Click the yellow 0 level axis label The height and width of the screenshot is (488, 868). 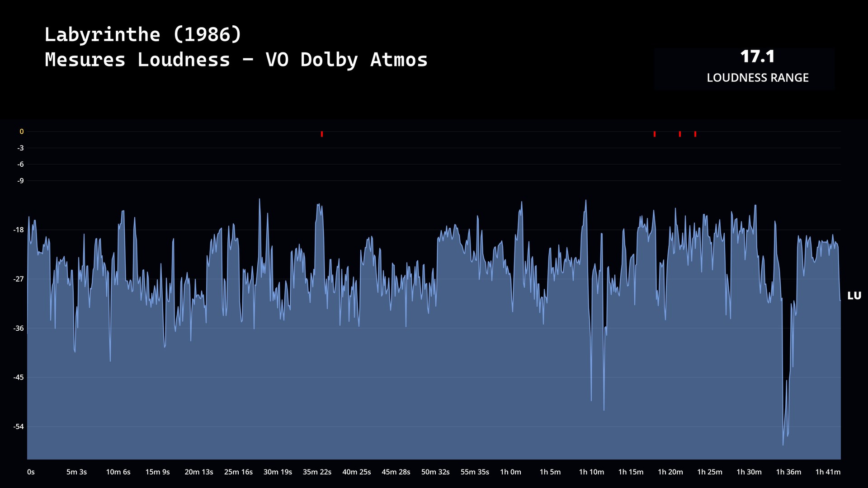[x=21, y=132]
